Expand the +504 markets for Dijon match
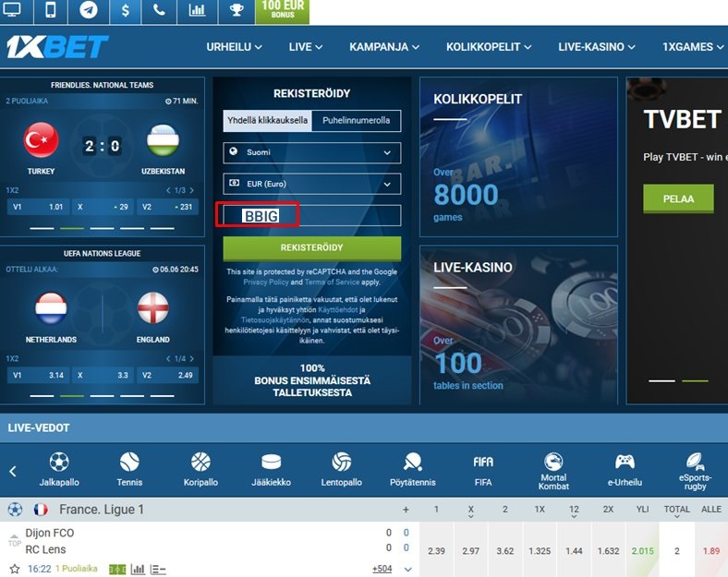 click(382, 569)
